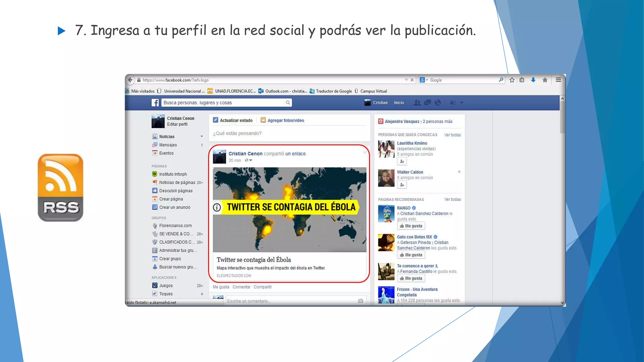
Task: Click the info icon on Ebola image
Action: pyautogui.click(x=217, y=207)
